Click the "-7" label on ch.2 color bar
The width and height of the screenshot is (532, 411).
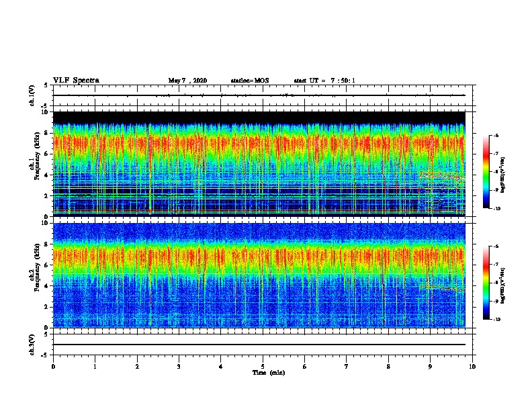point(496,265)
